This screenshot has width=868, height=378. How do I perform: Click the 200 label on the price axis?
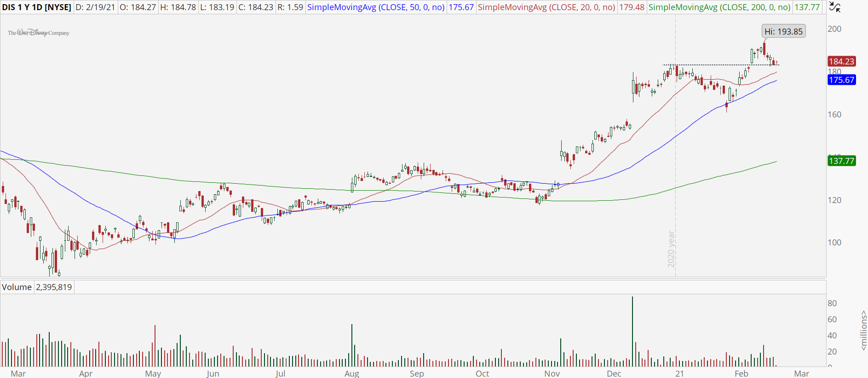point(834,29)
